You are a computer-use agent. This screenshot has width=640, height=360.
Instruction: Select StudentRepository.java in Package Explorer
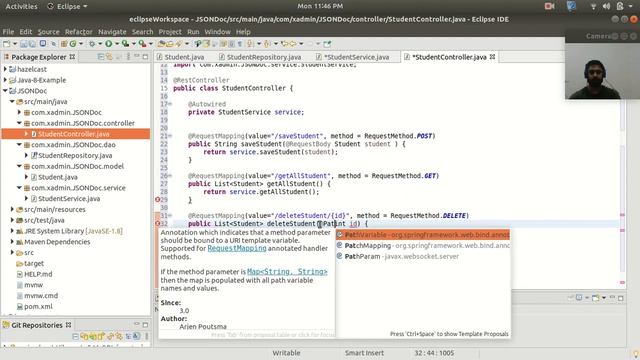click(x=75, y=156)
